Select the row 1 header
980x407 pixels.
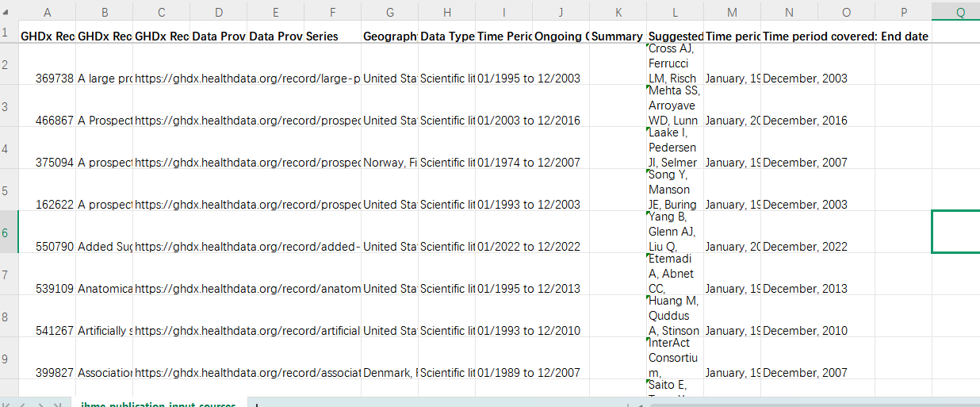click(9, 33)
